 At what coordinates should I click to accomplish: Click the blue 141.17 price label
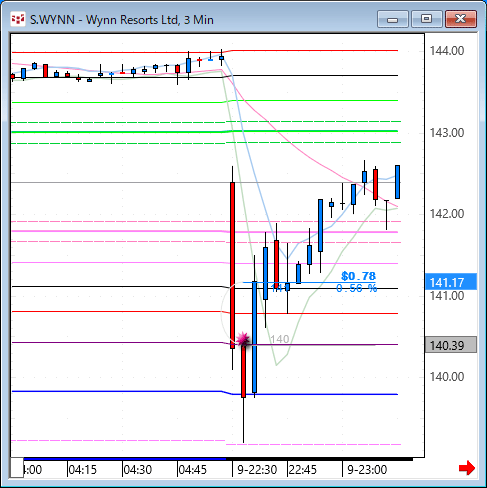[x=451, y=282]
